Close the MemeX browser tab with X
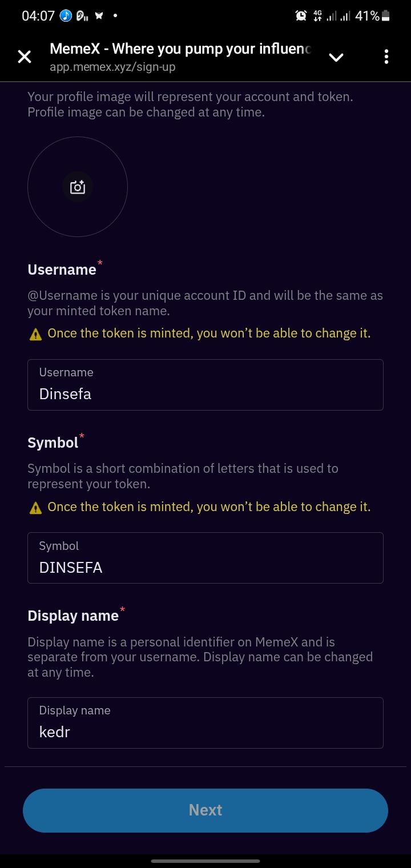Screen dimensions: 411x868 (25, 57)
